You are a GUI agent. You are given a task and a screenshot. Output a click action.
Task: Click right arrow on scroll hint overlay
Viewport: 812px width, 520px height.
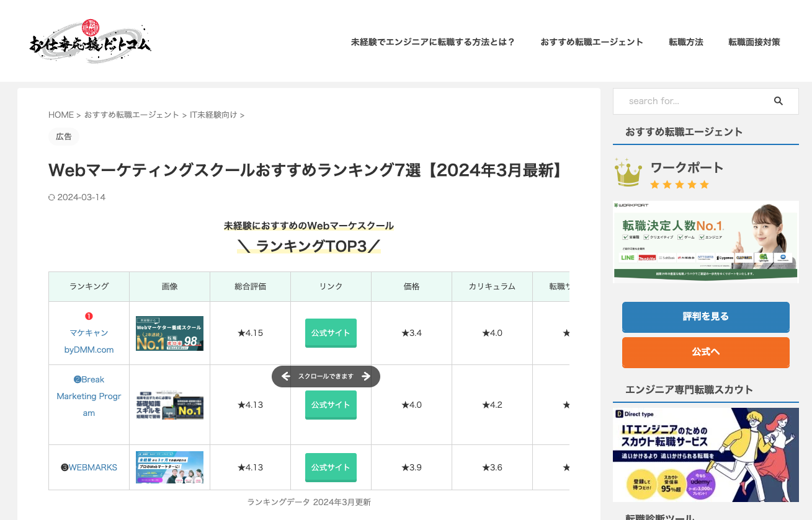pyautogui.click(x=366, y=376)
